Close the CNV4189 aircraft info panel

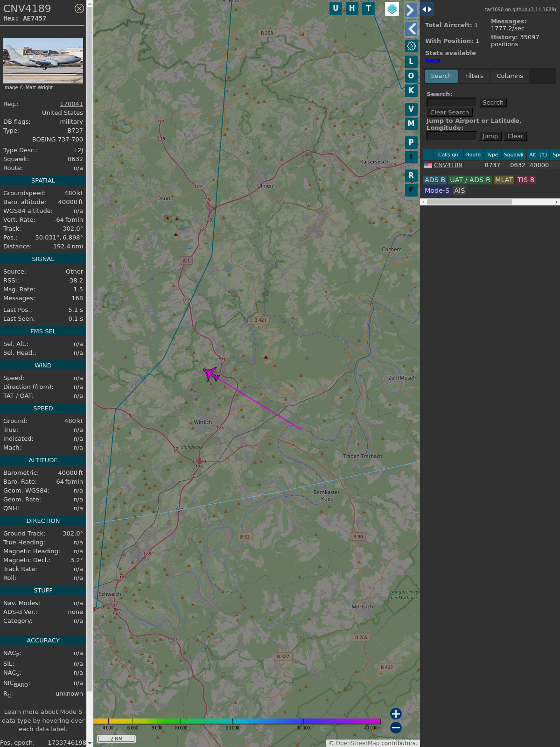click(x=79, y=8)
